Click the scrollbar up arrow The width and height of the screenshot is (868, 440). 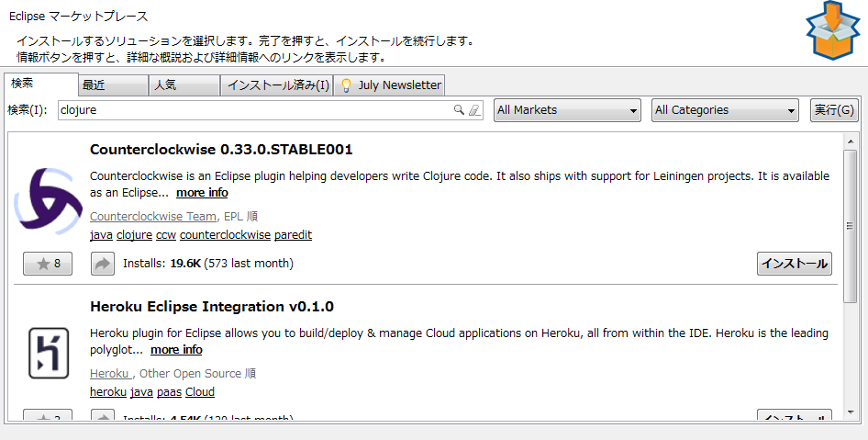[851, 141]
